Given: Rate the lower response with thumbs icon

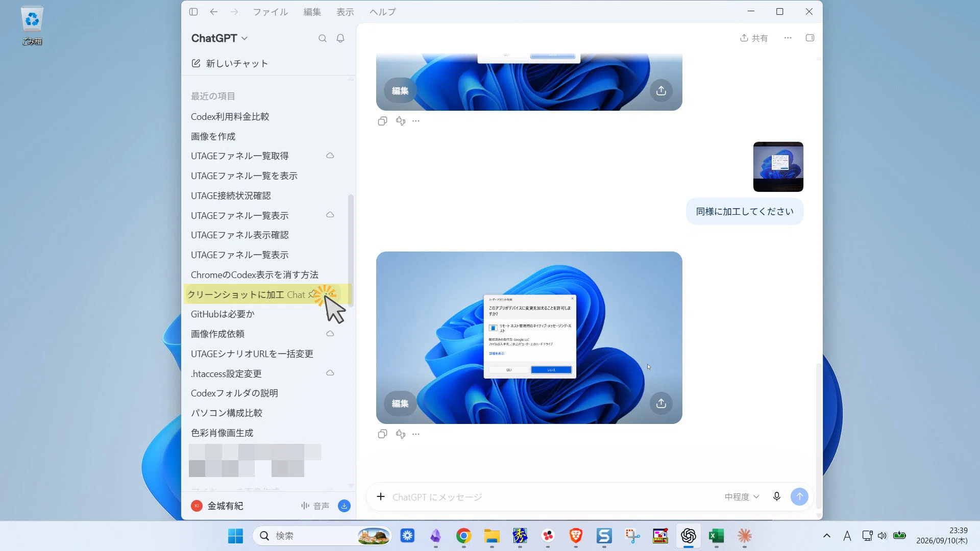Looking at the screenshot, I should pyautogui.click(x=401, y=434).
